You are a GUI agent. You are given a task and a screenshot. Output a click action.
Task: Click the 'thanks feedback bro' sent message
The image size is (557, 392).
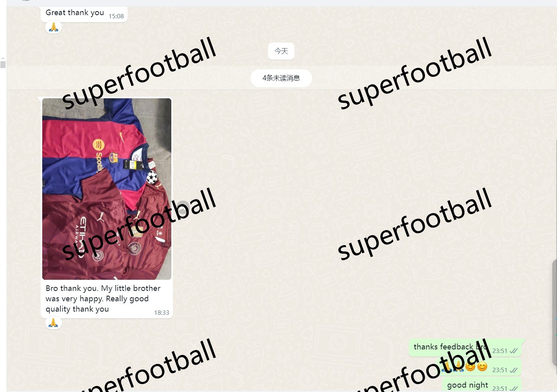pyautogui.click(x=465, y=348)
